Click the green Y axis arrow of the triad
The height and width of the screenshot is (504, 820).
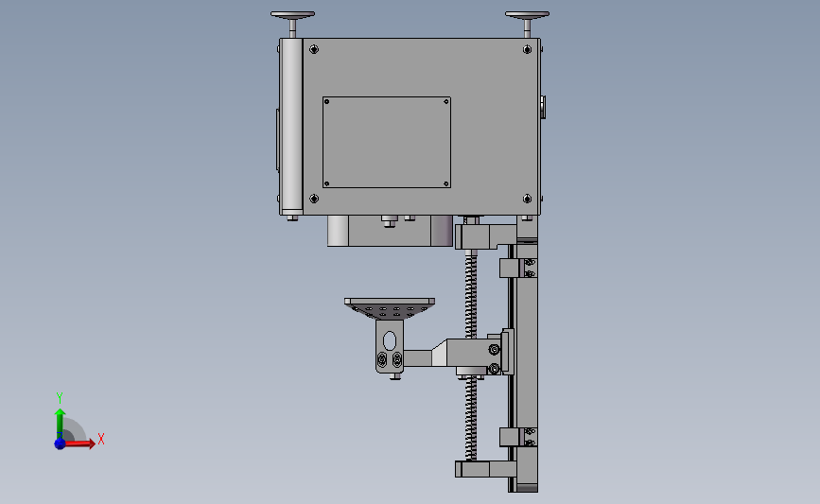(60, 425)
